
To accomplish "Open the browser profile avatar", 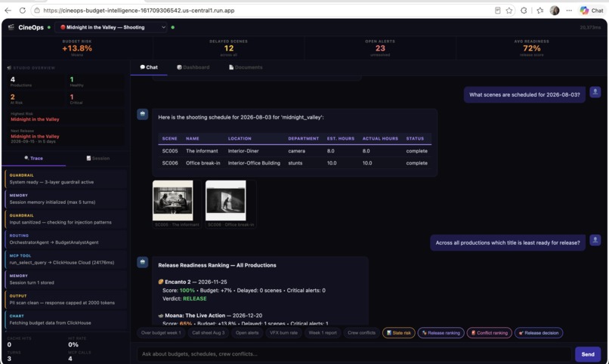I will [x=555, y=11].
